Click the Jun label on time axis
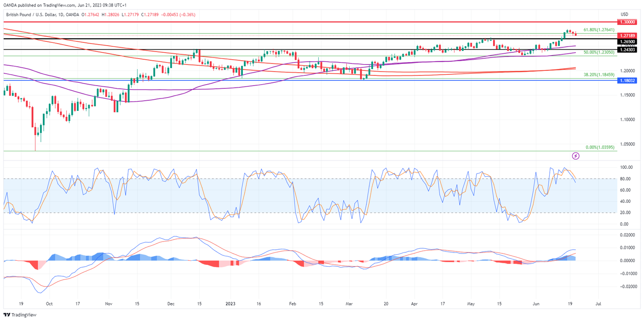 click(x=536, y=304)
